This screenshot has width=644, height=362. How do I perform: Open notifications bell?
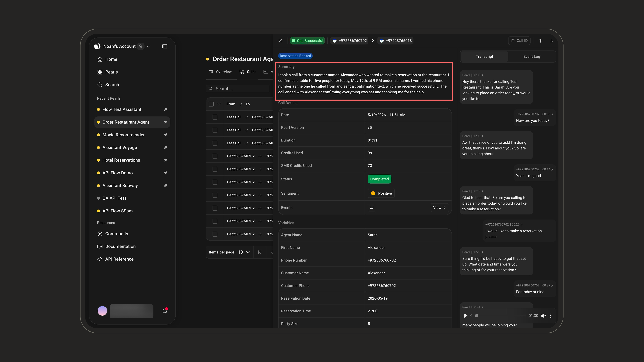coord(165,311)
